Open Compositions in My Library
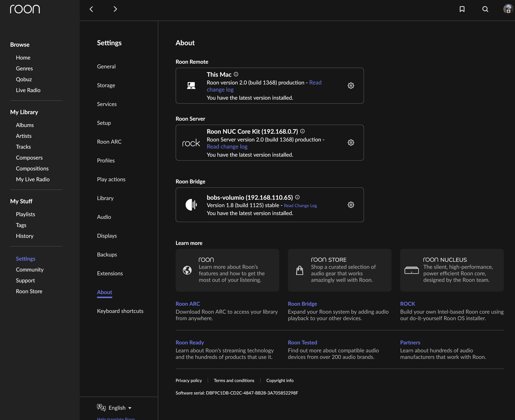Image resolution: width=515 pixels, height=420 pixels. click(32, 169)
